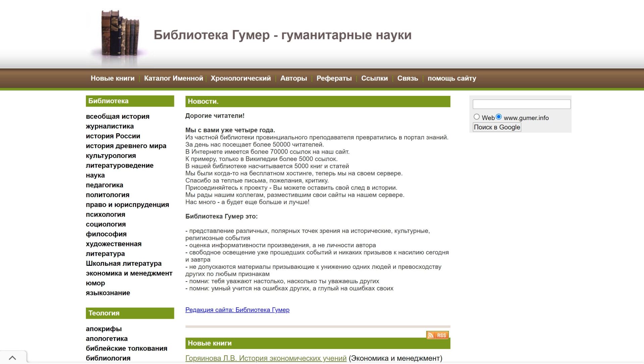
Task: Click the Google search text field
Action: click(522, 104)
